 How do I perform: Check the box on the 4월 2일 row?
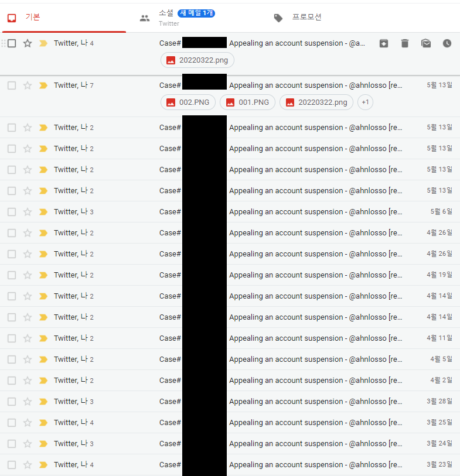[x=12, y=381]
